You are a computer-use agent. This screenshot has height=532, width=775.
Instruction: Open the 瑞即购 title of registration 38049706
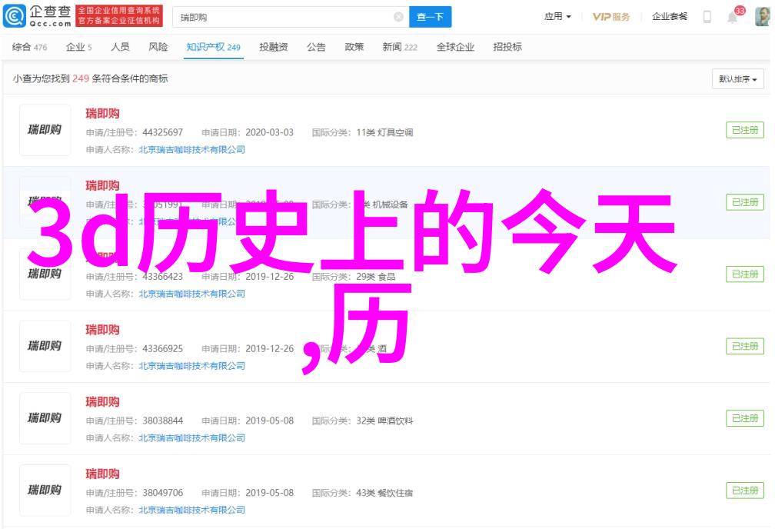(x=102, y=474)
